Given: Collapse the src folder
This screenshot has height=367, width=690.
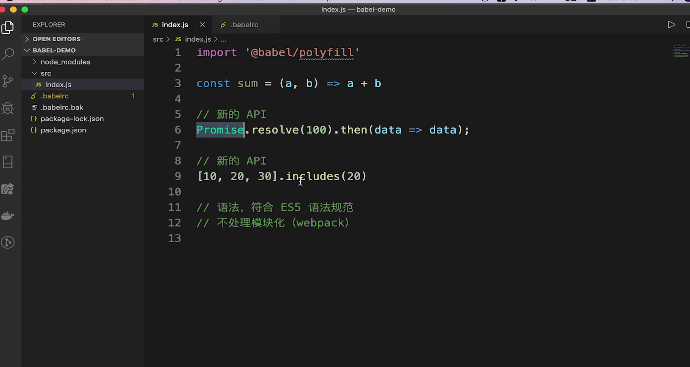Looking at the screenshot, I should tap(83, 73).
